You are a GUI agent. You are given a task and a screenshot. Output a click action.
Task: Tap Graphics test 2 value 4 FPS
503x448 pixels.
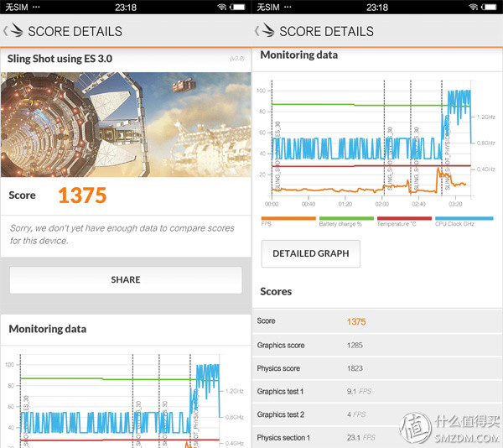pyautogui.click(x=356, y=414)
